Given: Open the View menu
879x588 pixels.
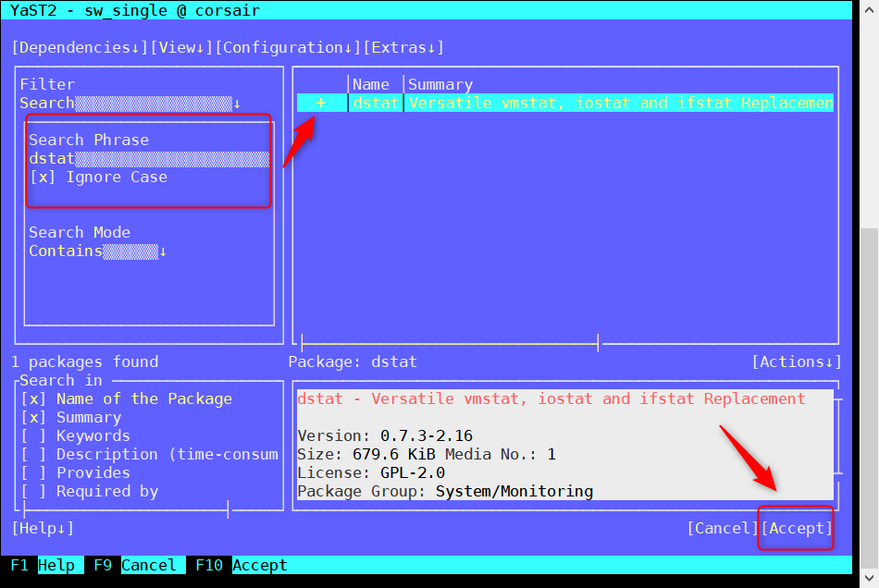Looking at the screenshot, I should pyautogui.click(x=181, y=47).
